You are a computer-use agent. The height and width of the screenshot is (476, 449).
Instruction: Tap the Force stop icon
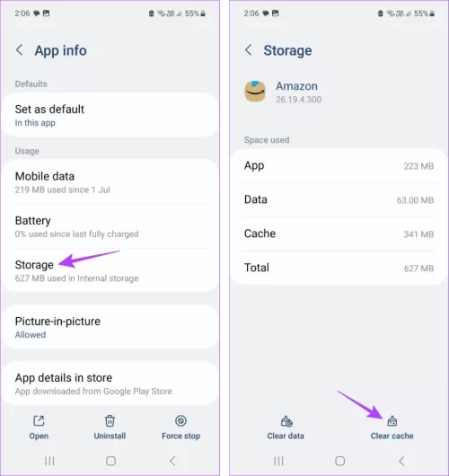pyautogui.click(x=180, y=420)
